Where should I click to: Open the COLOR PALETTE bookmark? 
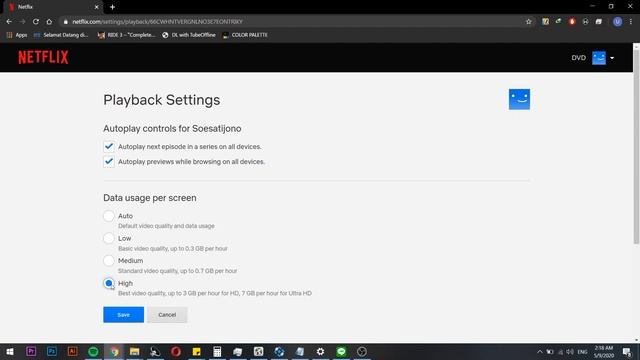point(245,35)
